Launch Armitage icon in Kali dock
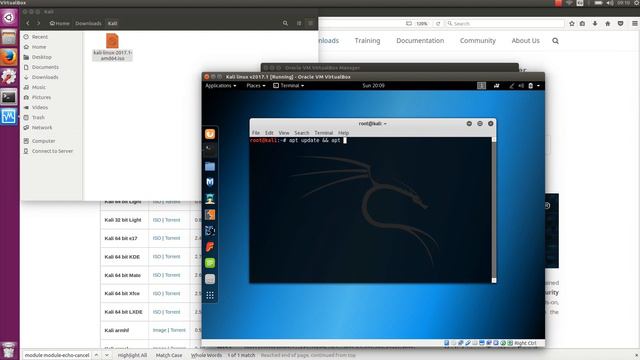 pyautogui.click(x=210, y=198)
